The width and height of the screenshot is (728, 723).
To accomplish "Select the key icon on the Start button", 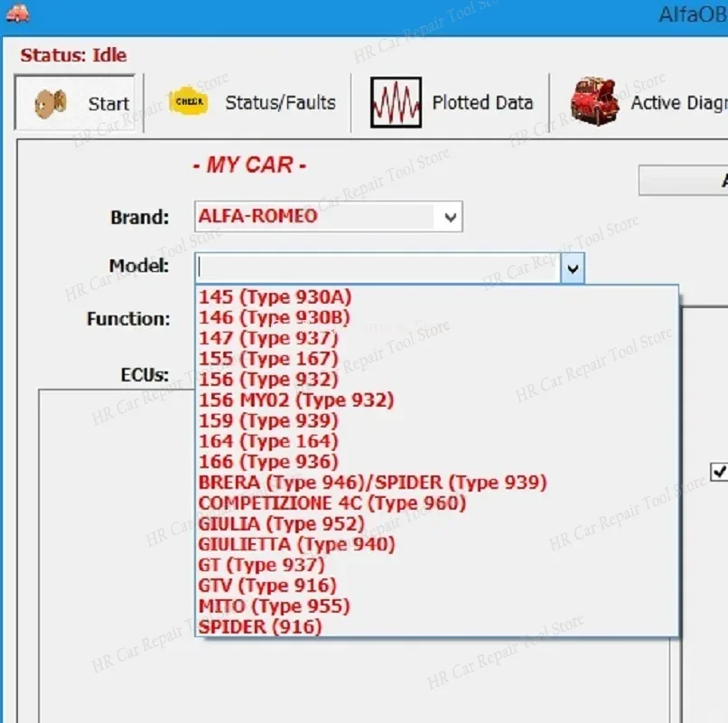I will click(x=53, y=102).
